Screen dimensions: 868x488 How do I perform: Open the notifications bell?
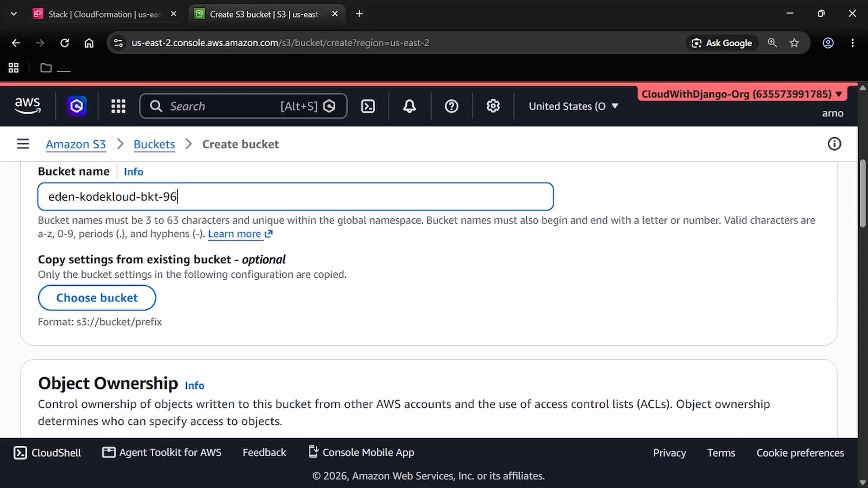410,106
